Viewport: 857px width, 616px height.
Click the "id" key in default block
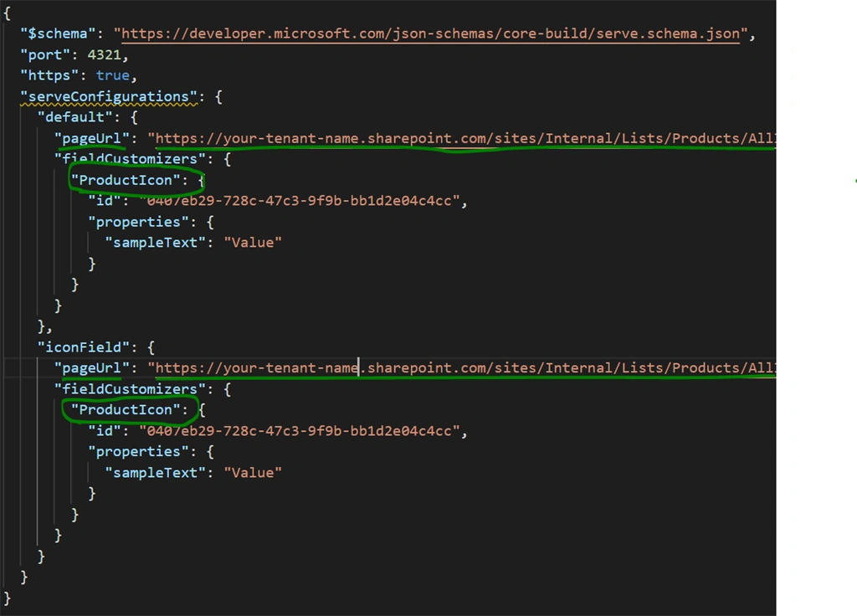point(105,201)
